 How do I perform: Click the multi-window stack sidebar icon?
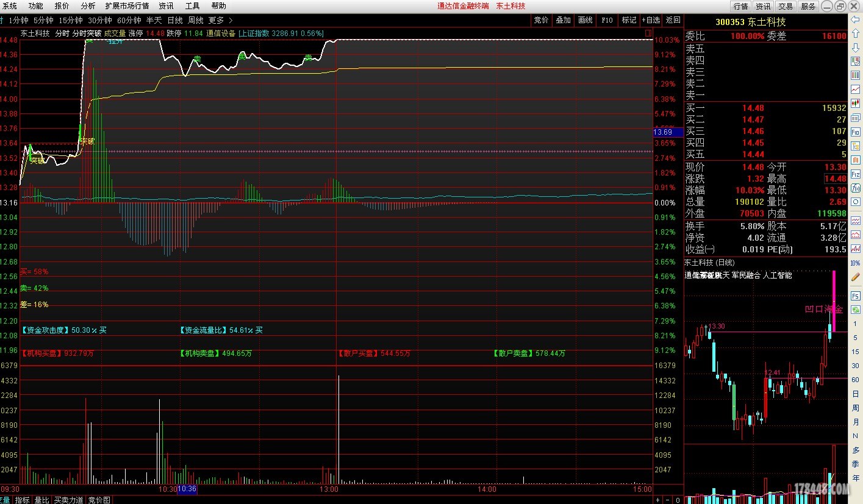pyautogui.click(x=856, y=116)
